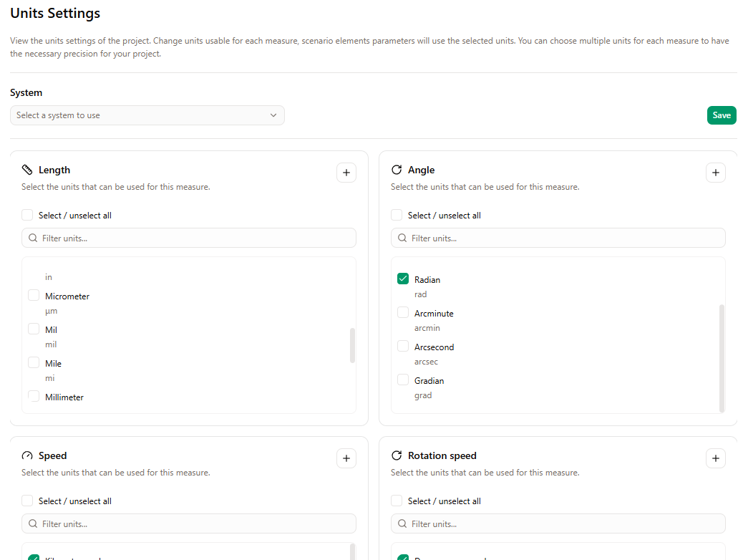Add a new unit to Length
Screen dimensions: 743x560
pyautogui.click(x=346, y=173)
